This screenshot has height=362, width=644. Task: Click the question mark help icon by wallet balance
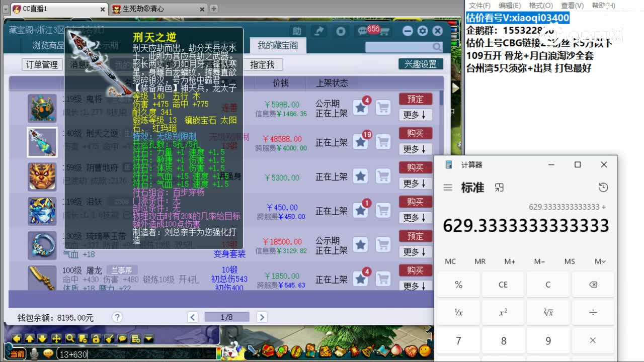coord(117,317)
